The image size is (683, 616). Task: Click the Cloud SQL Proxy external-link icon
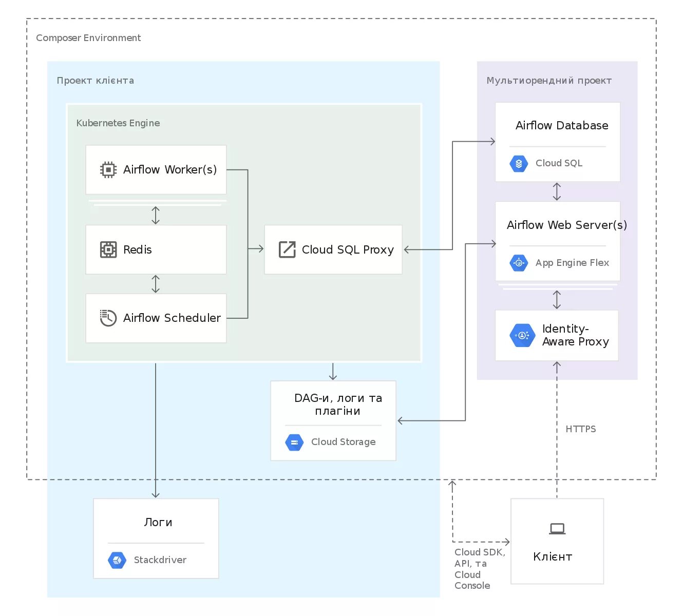point(287,249)
